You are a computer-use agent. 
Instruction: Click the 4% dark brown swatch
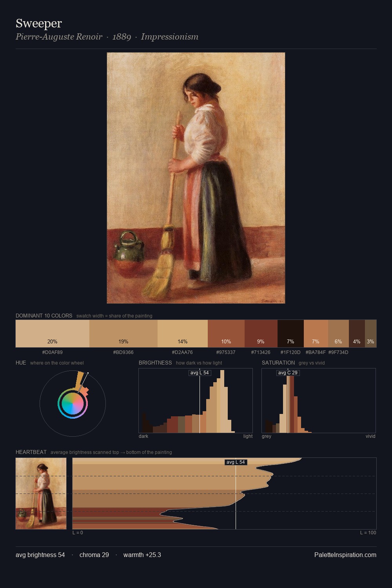[357, 334]
